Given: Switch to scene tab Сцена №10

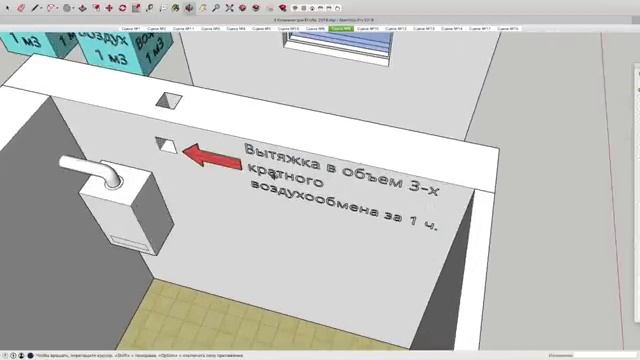Looking at the screenshot, I should [x=368, y=29].
